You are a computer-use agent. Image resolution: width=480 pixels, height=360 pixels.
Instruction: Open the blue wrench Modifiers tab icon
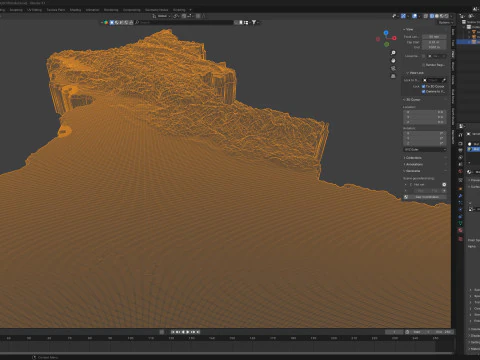click(460, 196)
